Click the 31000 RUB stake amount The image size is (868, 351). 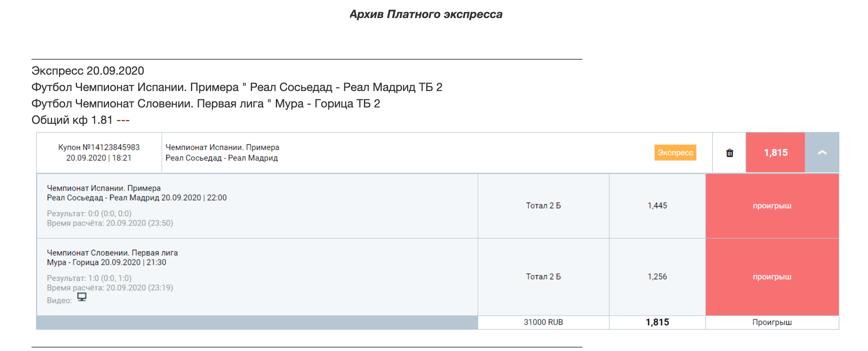[543, 322]
